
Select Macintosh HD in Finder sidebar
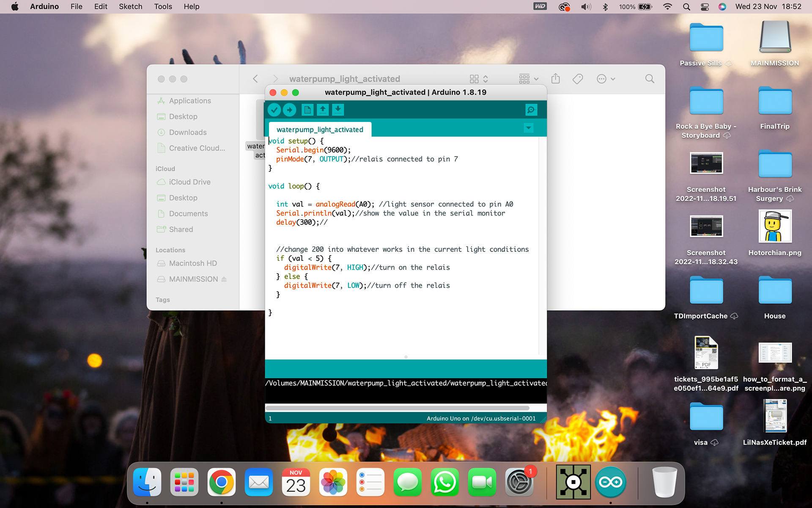[193, 263]
